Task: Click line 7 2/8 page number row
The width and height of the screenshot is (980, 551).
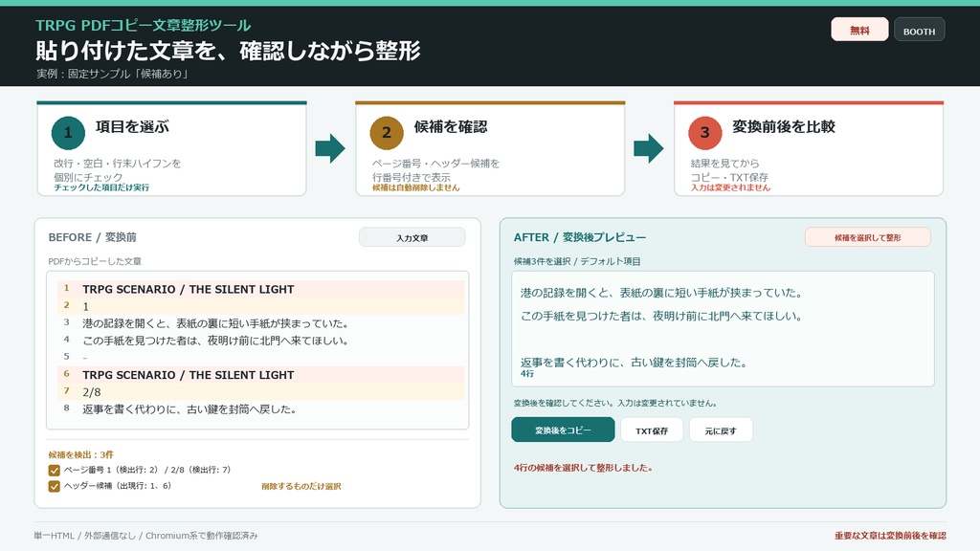Action: pos(261,391)
